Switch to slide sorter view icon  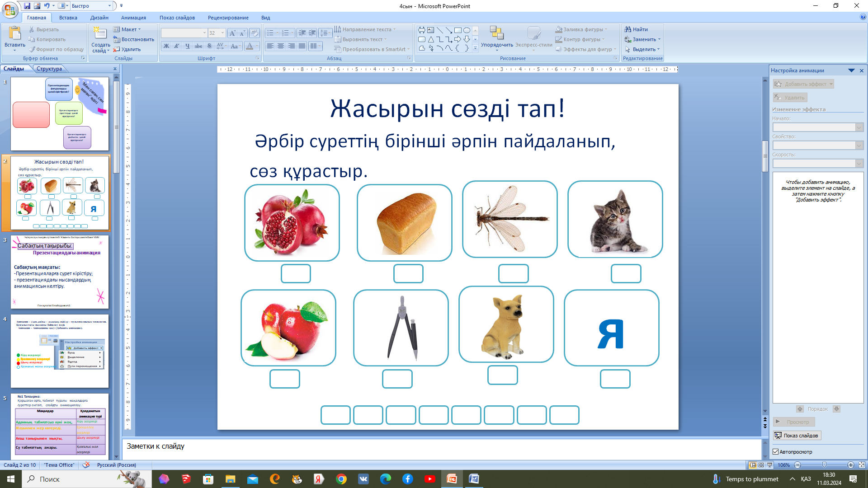tap(761, 465)
